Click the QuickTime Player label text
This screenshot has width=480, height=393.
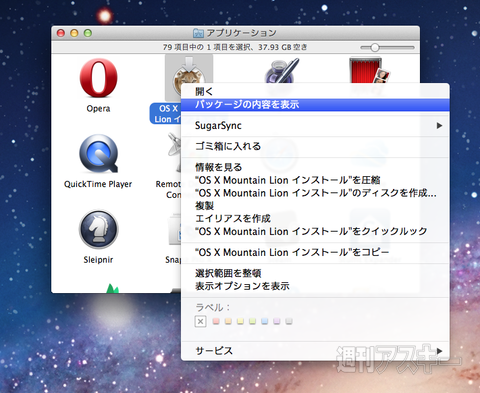tap(98, 184)
